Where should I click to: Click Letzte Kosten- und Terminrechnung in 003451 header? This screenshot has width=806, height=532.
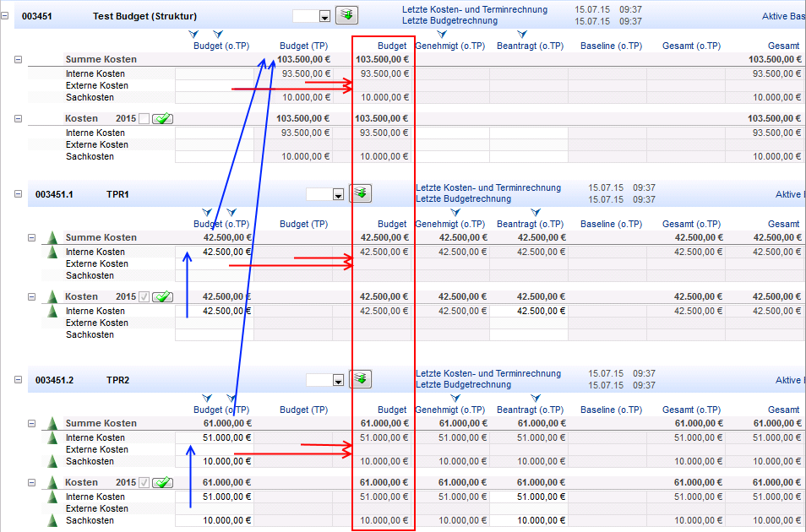coord(475,9)
